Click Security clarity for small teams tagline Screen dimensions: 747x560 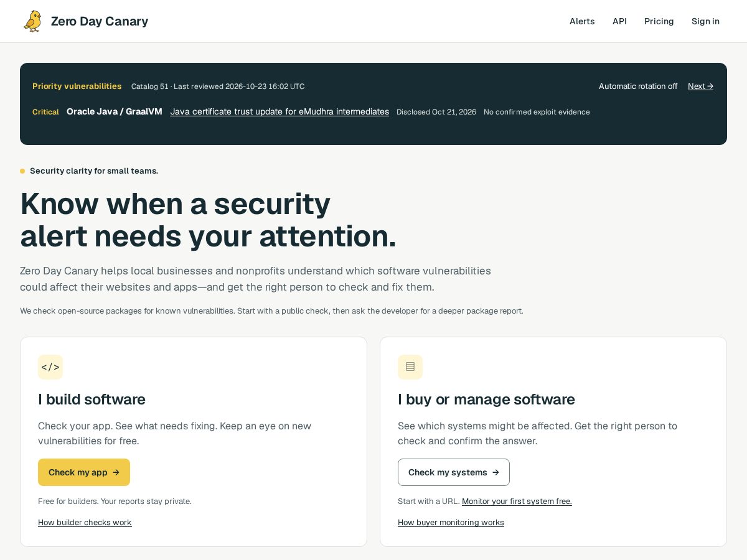point(94,171)
